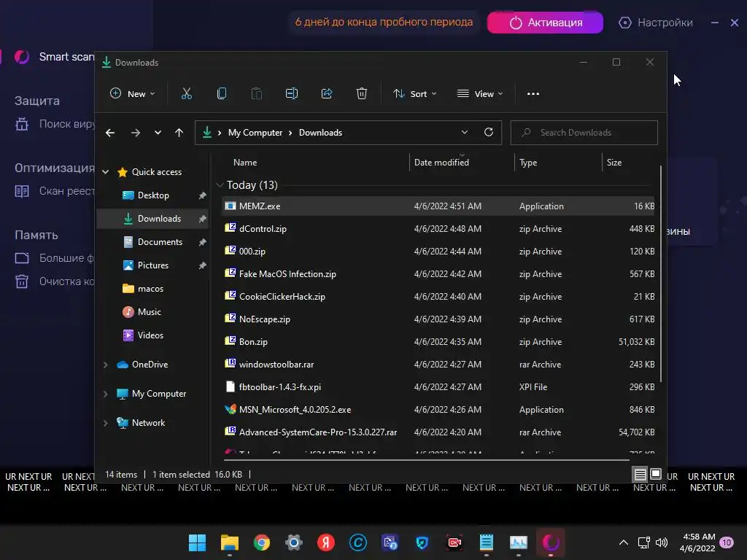This screenshot has width=747, height=560.
Task: Launch Google Chrome from the taskbar
Action: [x=262, y=542]
